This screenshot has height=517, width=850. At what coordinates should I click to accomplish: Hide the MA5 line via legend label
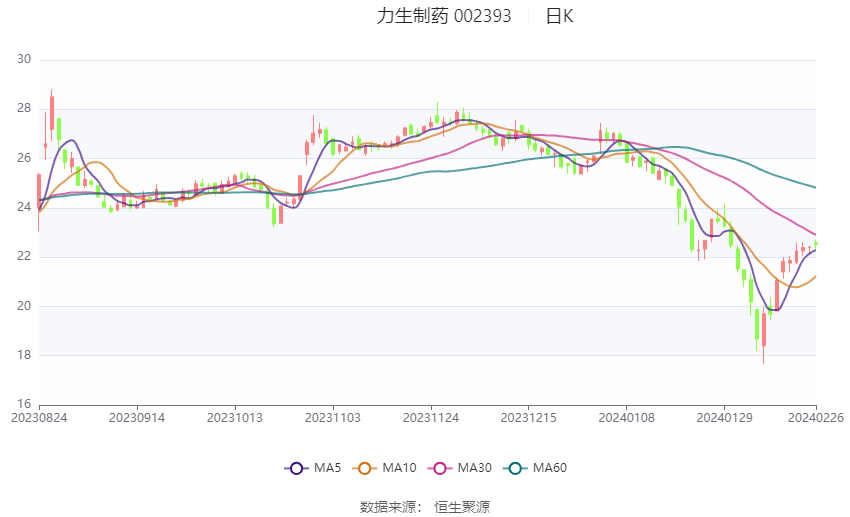coord(327,468)
